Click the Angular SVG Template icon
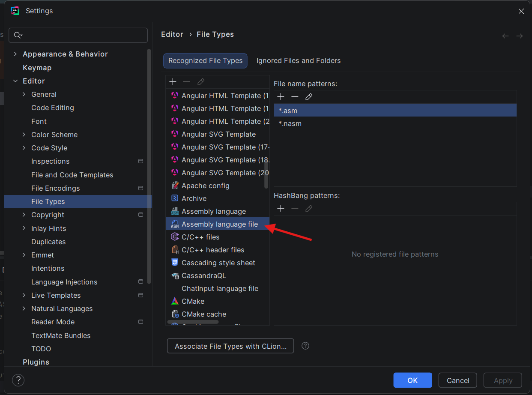Screen dimensions: 532x395 pyautogui.click(x=175, y=134)
